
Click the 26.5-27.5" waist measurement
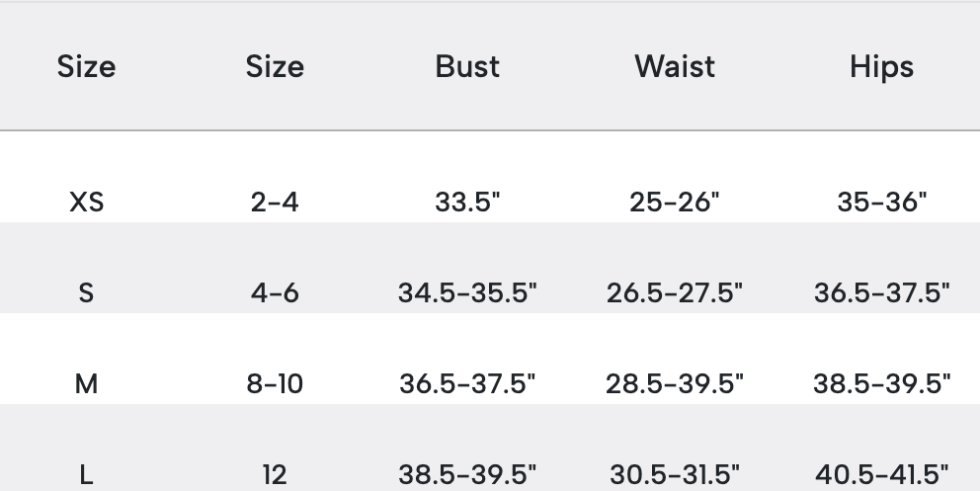675,292
